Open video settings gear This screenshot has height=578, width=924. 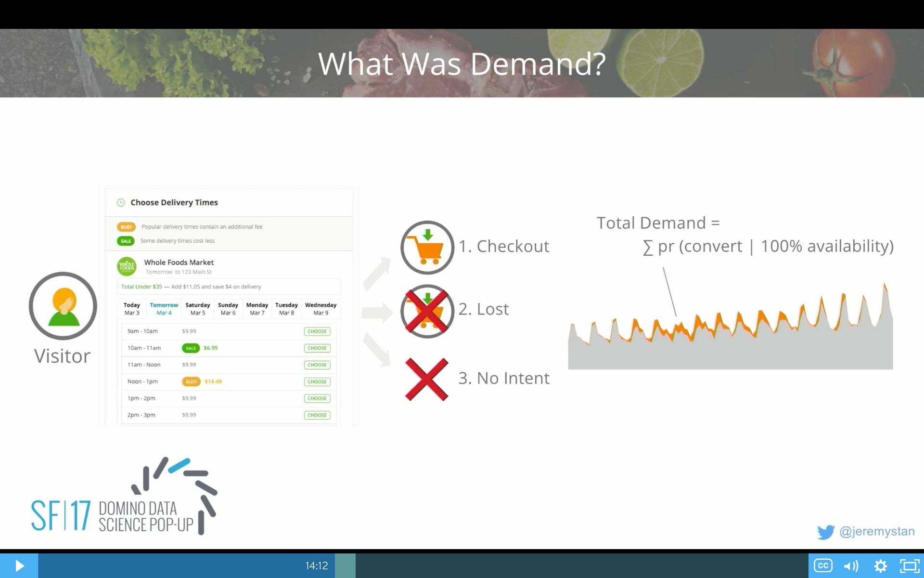click(880, 565)
